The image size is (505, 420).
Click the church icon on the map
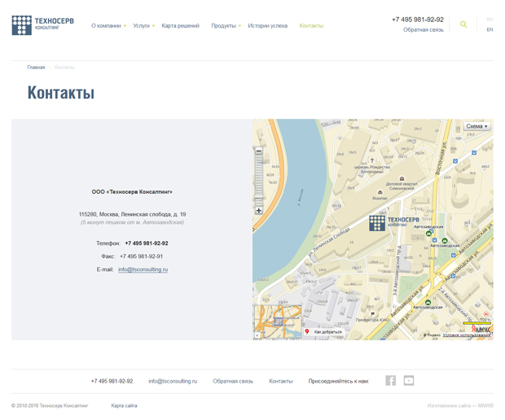tap(372, 160)
